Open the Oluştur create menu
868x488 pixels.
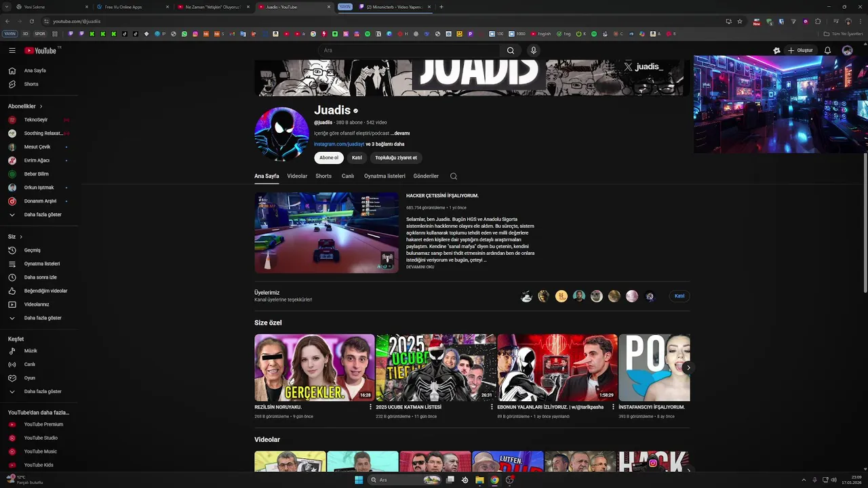(800, 50)
